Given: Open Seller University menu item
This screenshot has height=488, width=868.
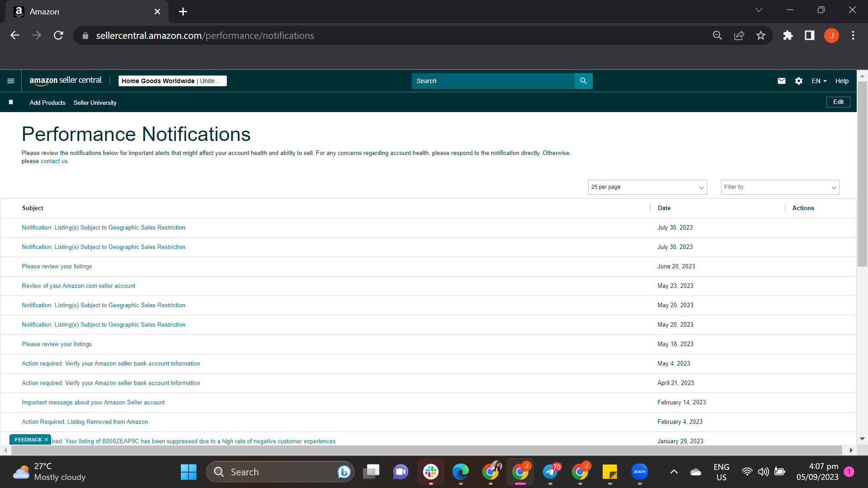Looking at the screenshot, I should pos(95,103).
